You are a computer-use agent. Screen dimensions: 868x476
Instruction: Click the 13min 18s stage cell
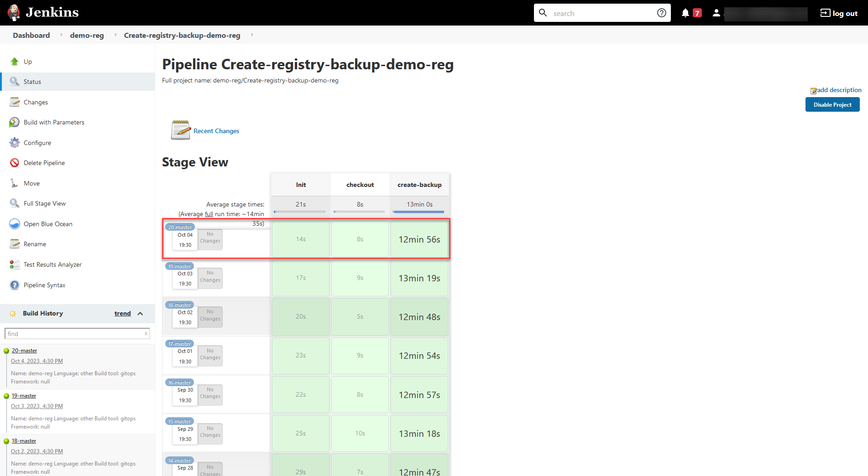click(419, 434)
